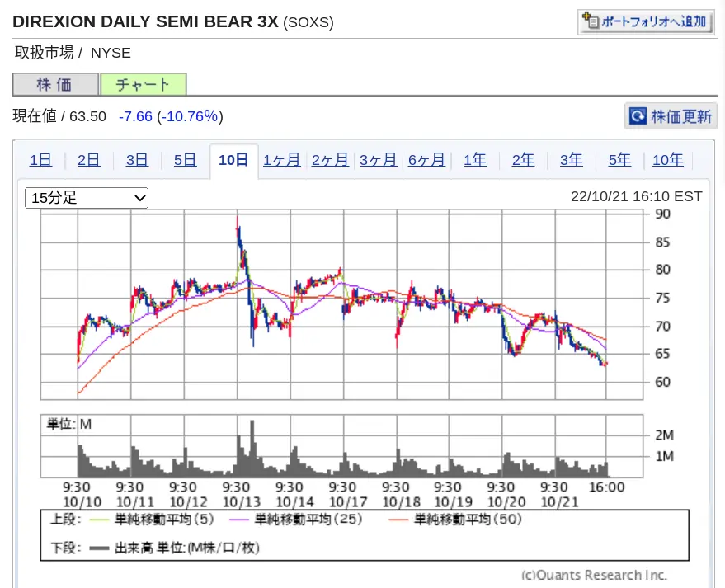This screenshot has height=588, width=725.
Task: Switch to the 株価 tab
Action: point(55,85)
